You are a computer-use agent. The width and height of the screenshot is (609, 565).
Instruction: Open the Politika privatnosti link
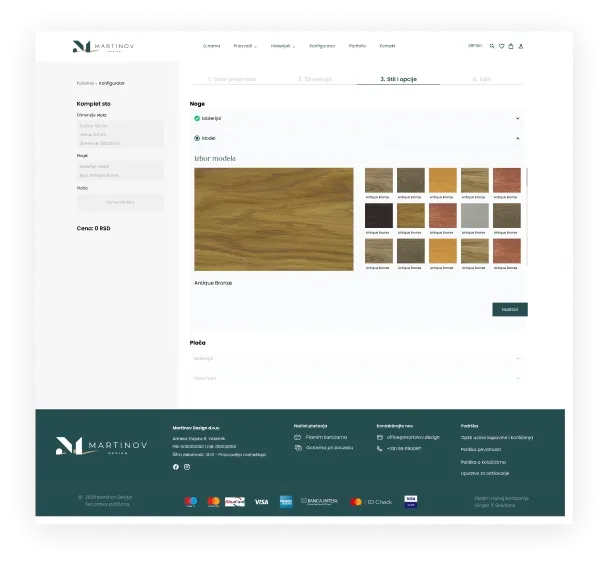[480, 450]
